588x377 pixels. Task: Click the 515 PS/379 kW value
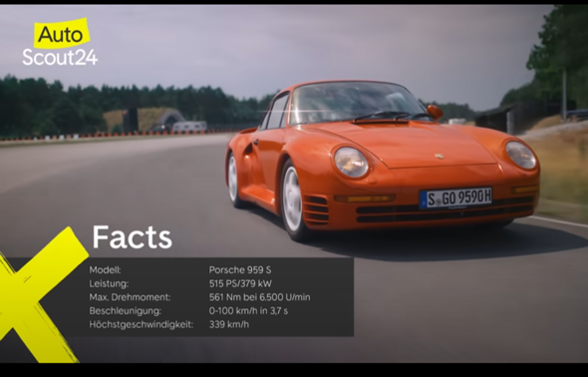[240, 283]
